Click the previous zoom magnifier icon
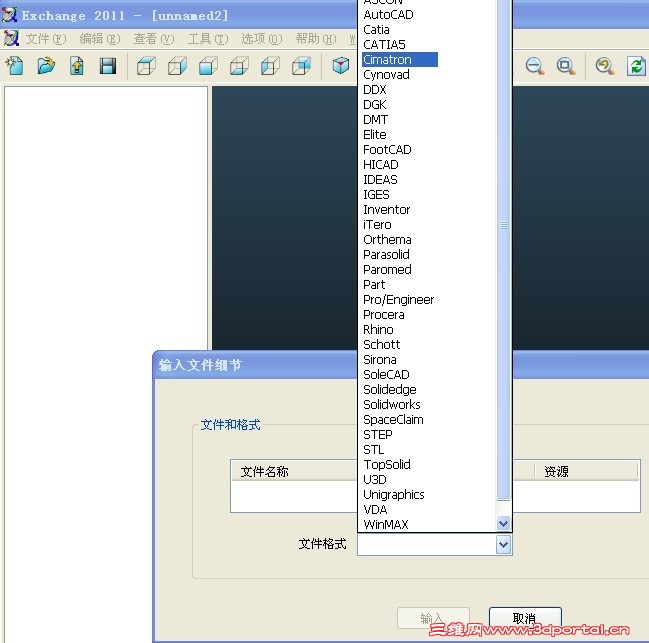This screenshot has height=643, width=649. 605,66
